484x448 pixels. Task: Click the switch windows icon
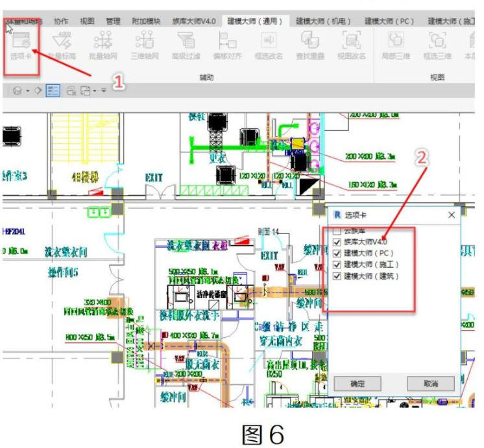(85, 91)
